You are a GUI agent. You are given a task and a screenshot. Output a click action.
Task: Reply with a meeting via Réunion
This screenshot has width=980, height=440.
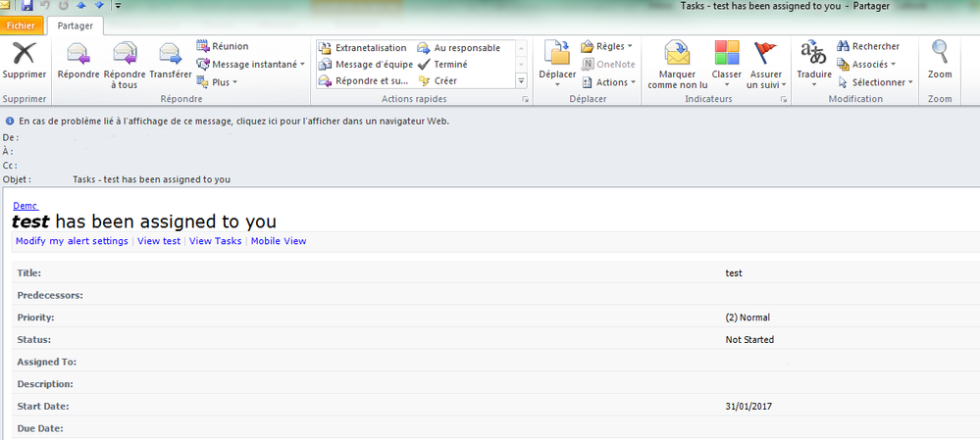[x=223, y=46]
